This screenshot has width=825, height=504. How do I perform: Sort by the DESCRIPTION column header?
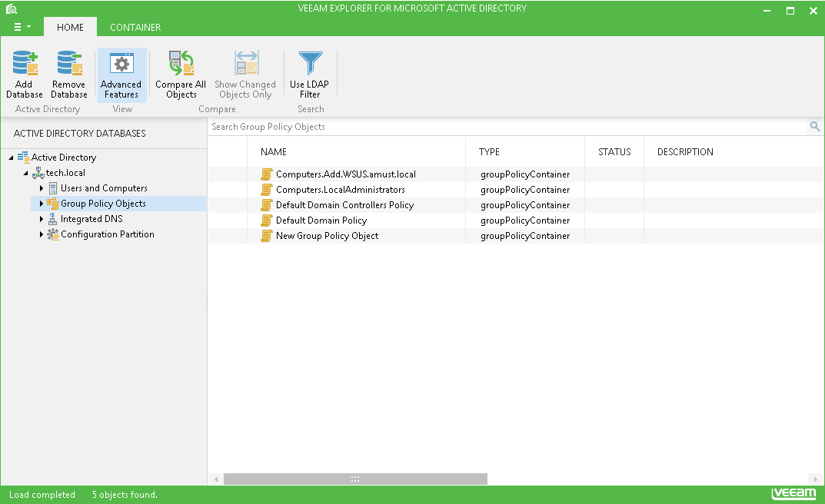point(685,152)
